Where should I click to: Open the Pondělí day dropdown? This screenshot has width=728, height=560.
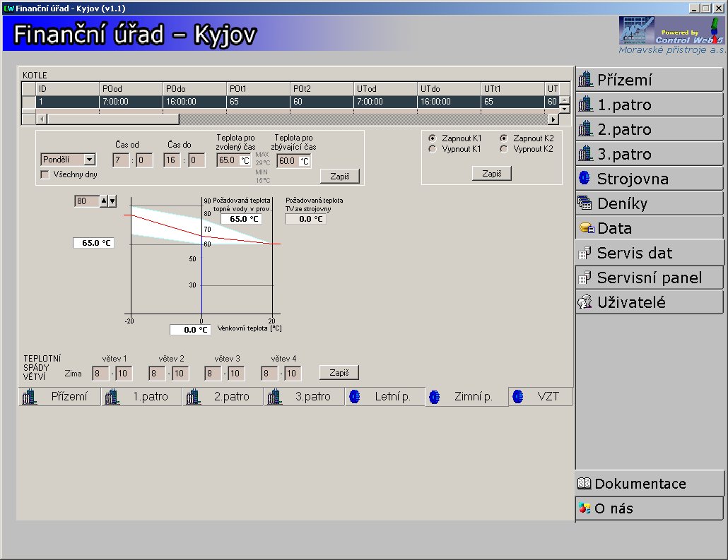tap(90, 160)
